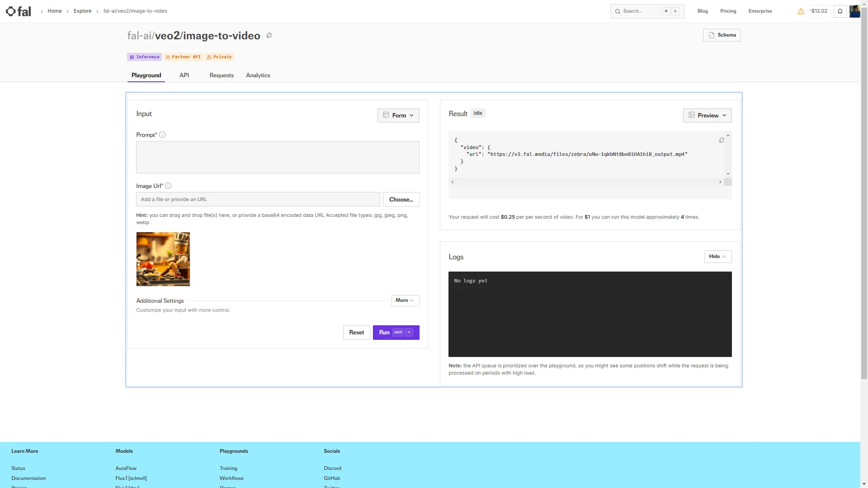Open the Preview dropdown in Result
The width and height of the screenshot is (868, 488).
(707, 115)
